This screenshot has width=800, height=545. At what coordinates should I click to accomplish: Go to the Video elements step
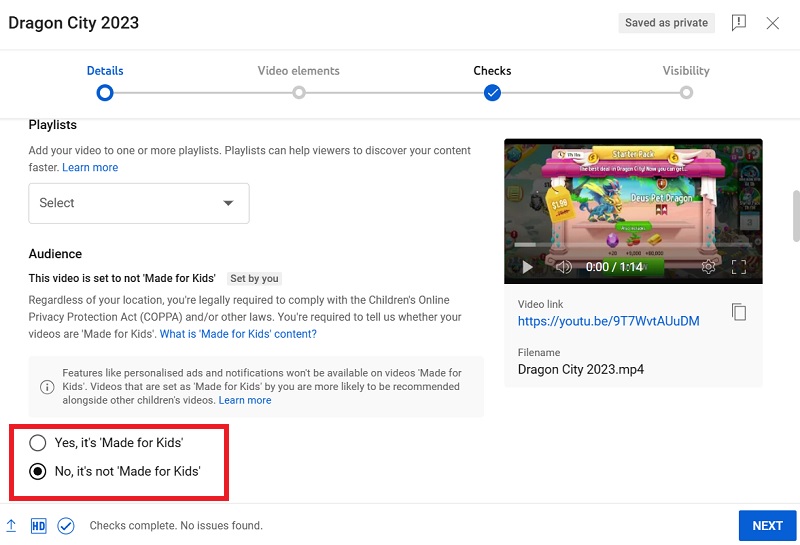click(298, 71)
